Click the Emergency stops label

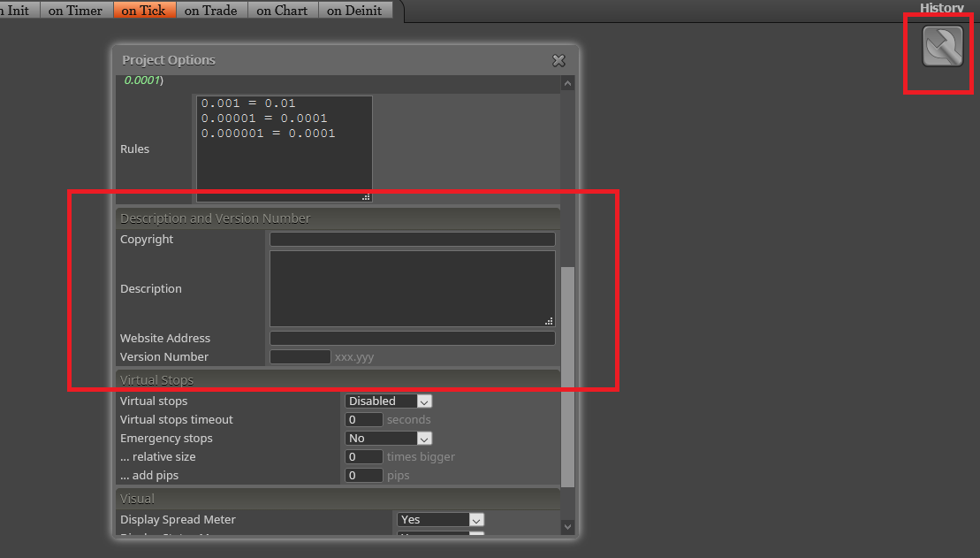click(x=166, y=438)
